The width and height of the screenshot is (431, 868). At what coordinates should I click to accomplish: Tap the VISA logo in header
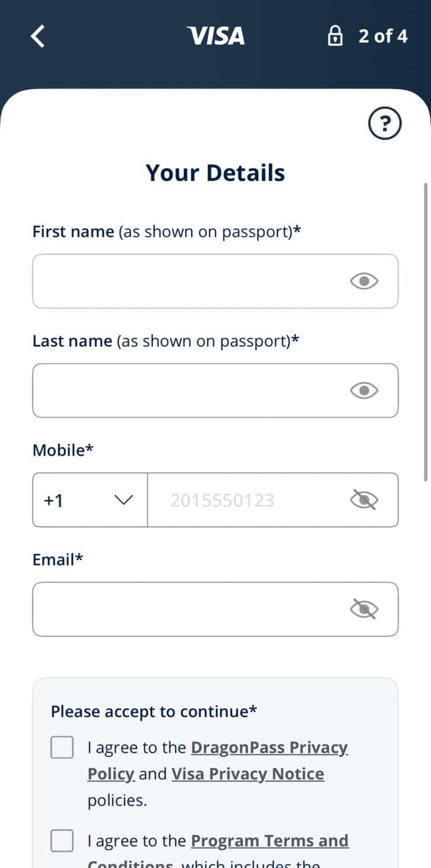tap(216, 36)
